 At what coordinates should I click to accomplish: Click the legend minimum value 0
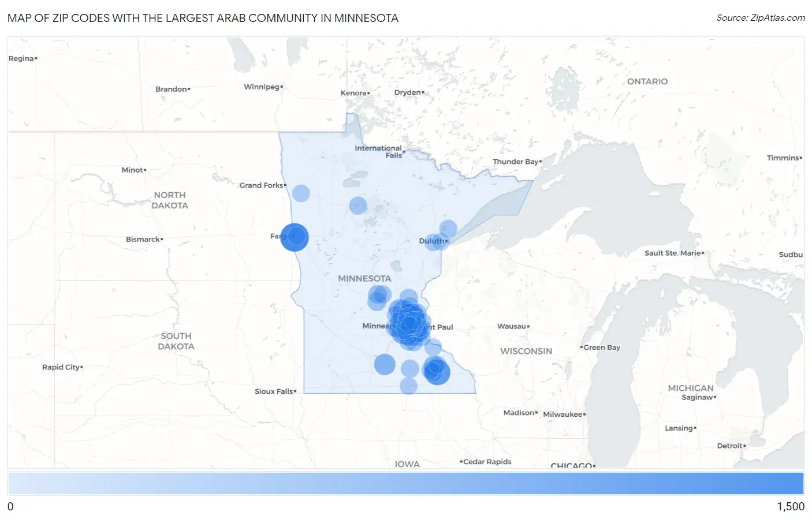click(x=10, y=506)
